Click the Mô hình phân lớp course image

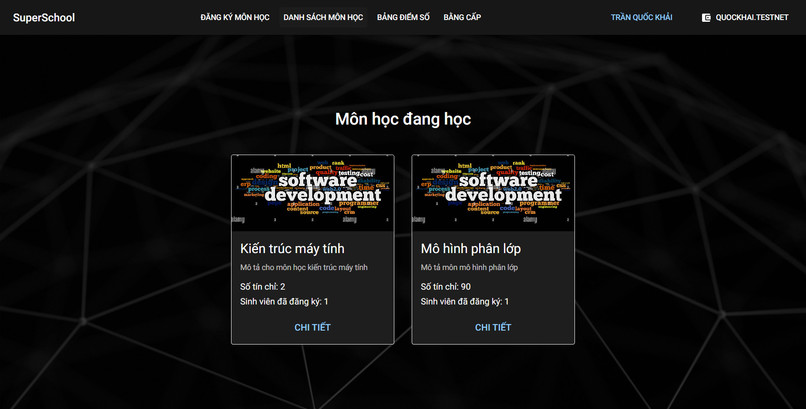pos(493,193)
